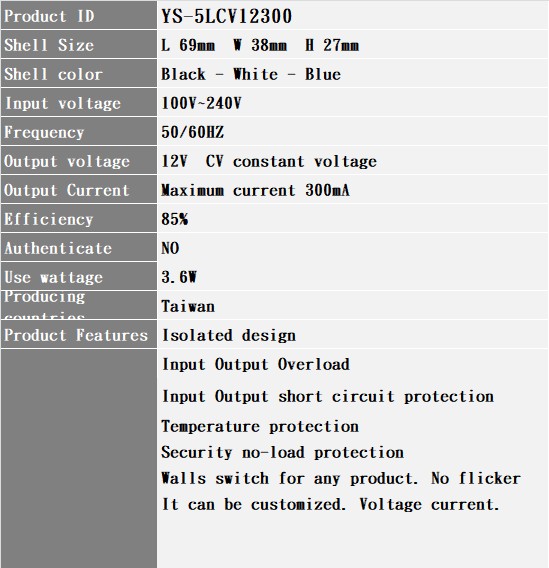The width and height of the screenshot is (549, 568).
Task: Select the Shell color label cell
Action: pos(79,74)
